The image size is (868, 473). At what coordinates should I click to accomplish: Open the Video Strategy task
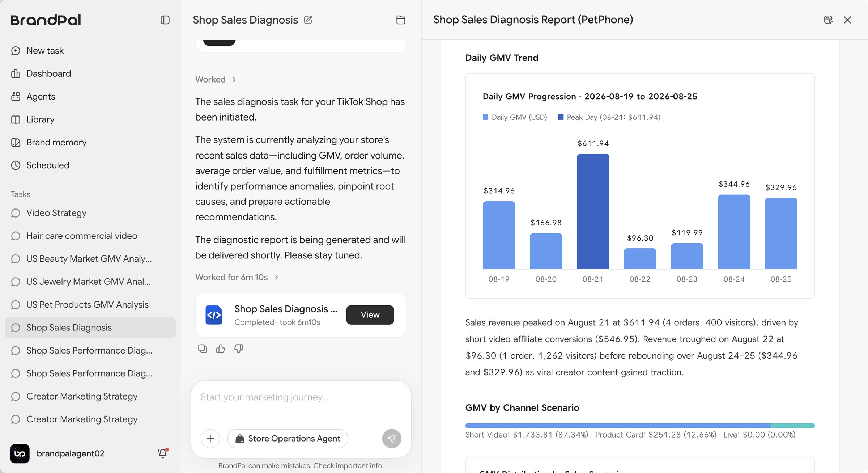tap(90, 213)
